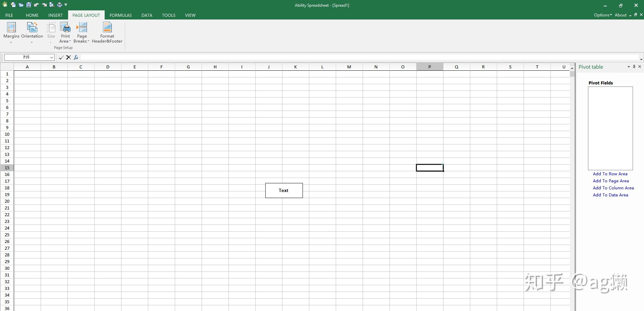This screenshot has height=311, width=644.
Task: Click the Save icon in quick access toolbar
Action: (29, 5)
